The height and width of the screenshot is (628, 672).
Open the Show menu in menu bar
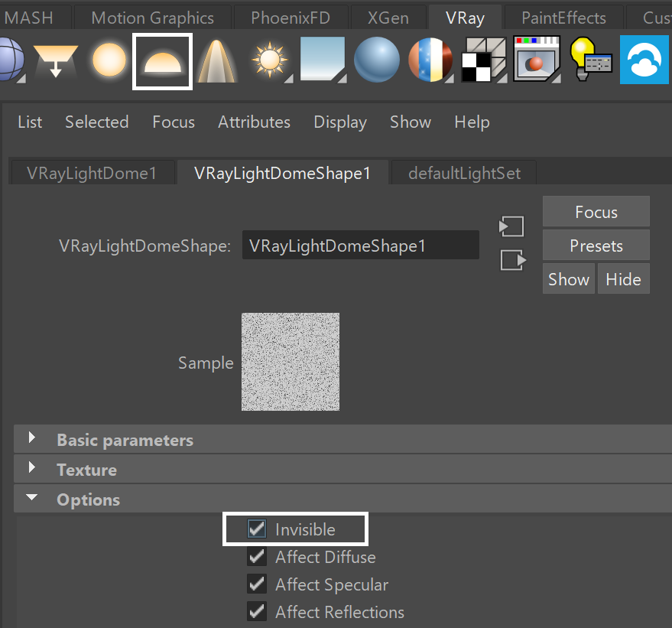click(411, 122)
